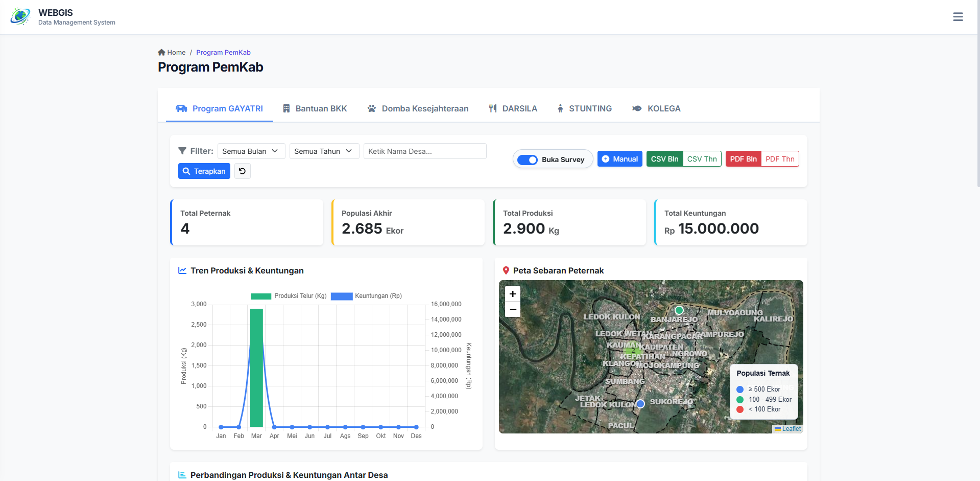Click the Terapkan filter button
Viewport: 980px width, 481px height.
(x=204, y=171)
